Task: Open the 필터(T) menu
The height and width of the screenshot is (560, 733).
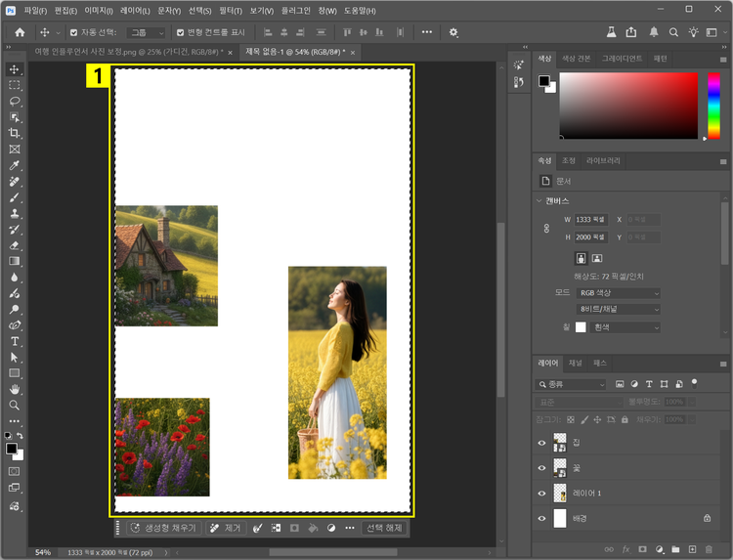Action: coord(231,10)
